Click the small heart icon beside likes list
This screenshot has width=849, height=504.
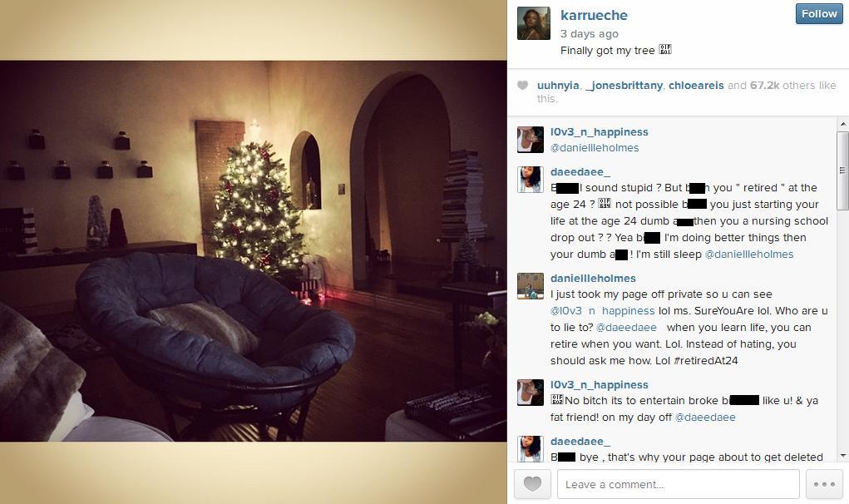click(x=522, y=85)
